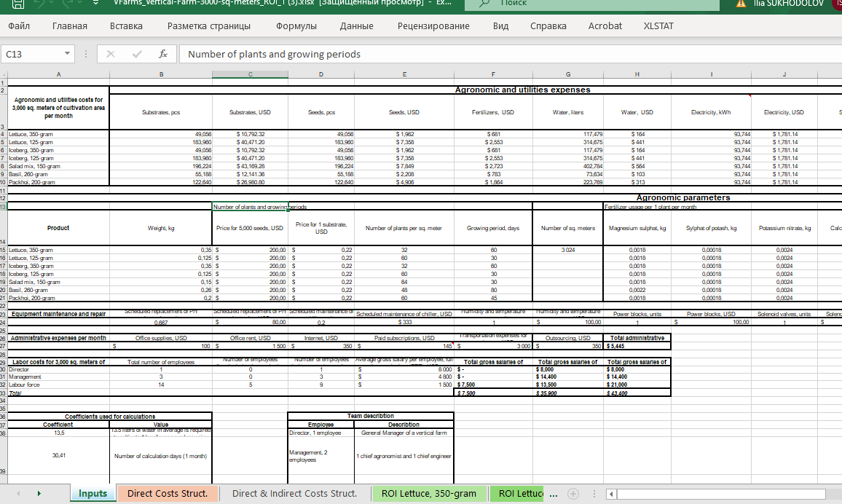Image resolution: width=842 pixels, height=504 pixels.
Task: Open the Direct Costs Struct. sheet
Action: click(167, 493)
